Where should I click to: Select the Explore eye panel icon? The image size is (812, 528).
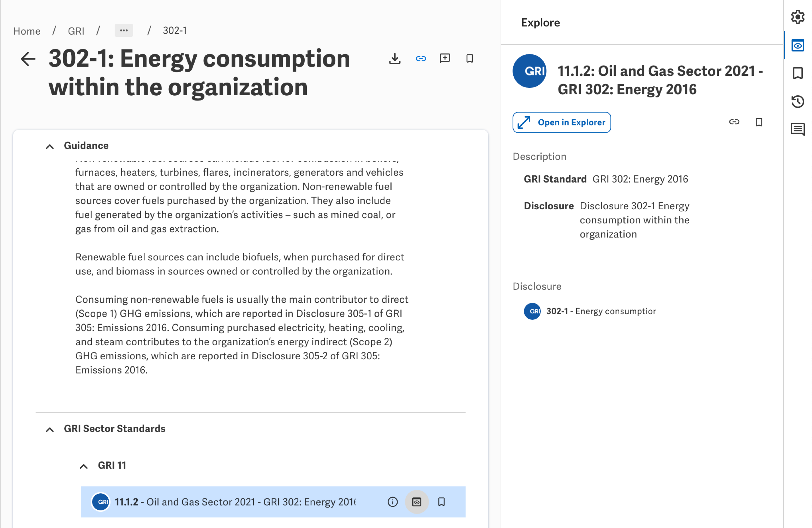[x=798, y=45]
